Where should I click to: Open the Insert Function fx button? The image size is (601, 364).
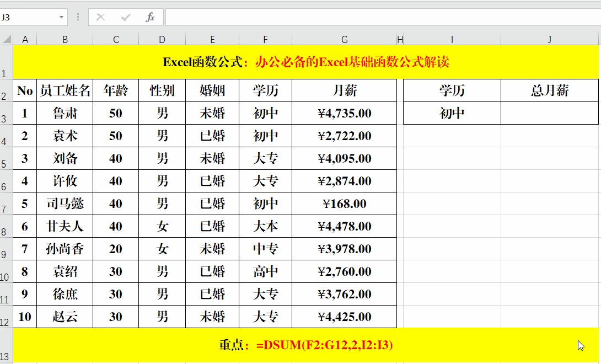150,17
